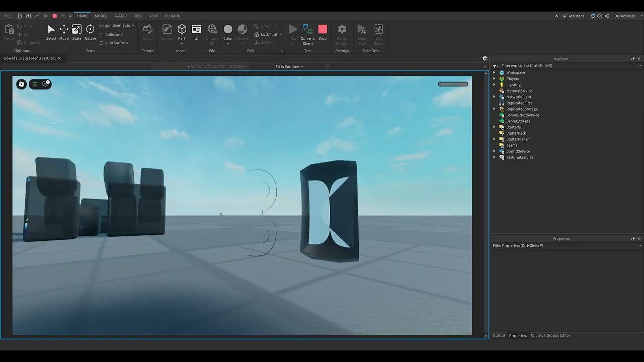Open the in-game hamburger menu icon
The height and width of the screenshot is (362, 644).
pyautogui.click(x=35, y=84)
